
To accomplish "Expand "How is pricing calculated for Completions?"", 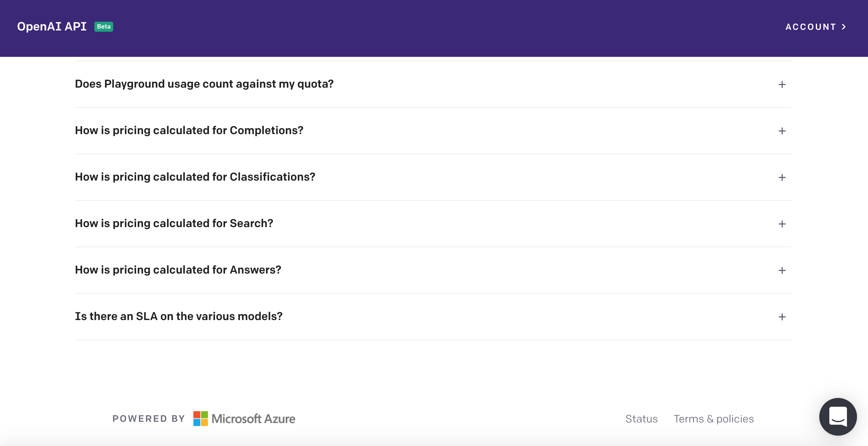I will [433, 131].
